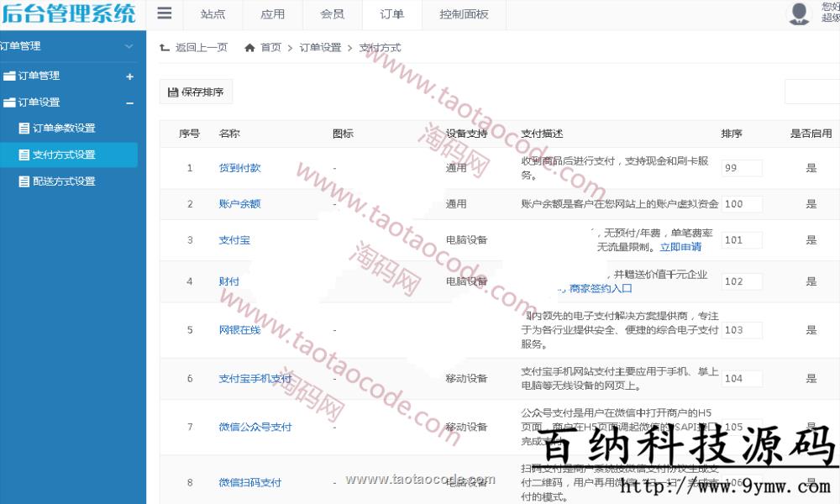Click the 订单设置 breadcrumb link
This screenshot has width=840, height=504.
[318, 48]
